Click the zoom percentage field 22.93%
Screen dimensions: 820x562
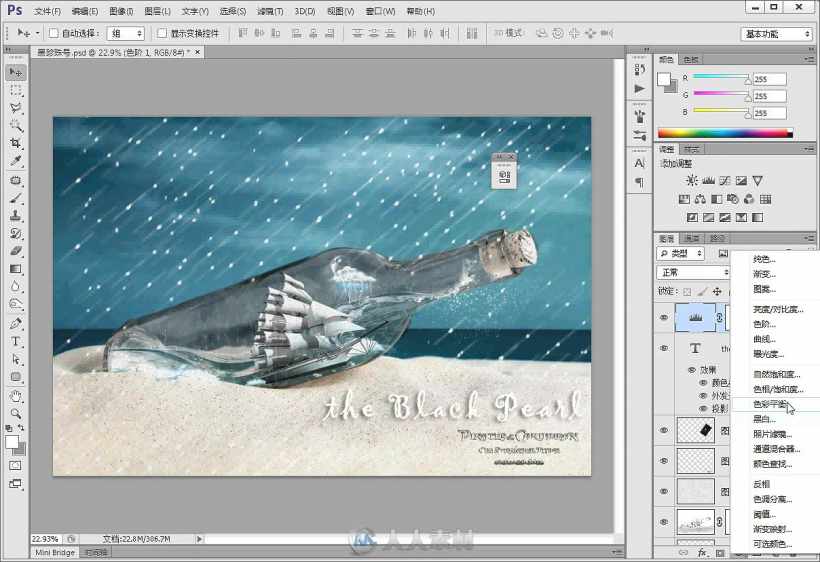coord(46,538)
